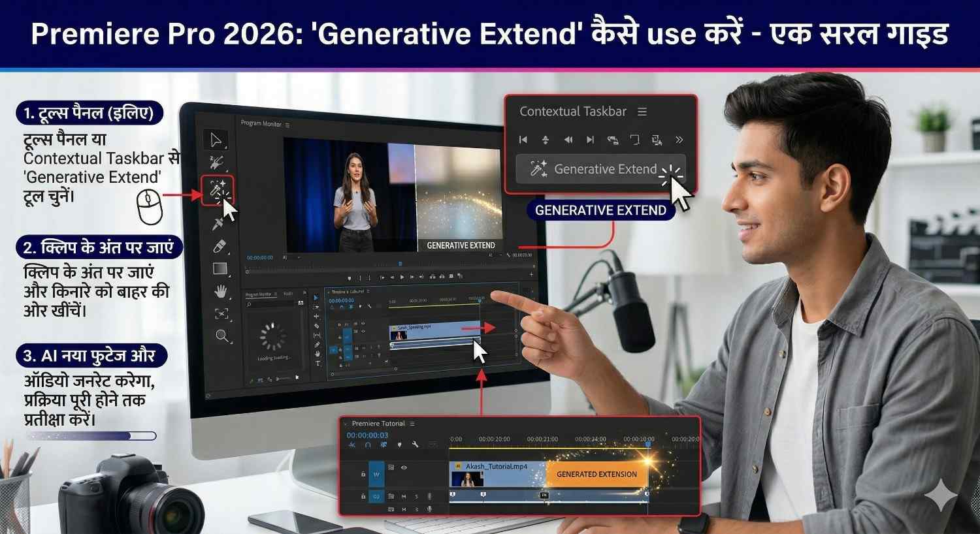Select the bracketed-X tool above the Zoom tool
Image resolution: width=980 pixels, height=534 pixels.
[x=222, y=314]
